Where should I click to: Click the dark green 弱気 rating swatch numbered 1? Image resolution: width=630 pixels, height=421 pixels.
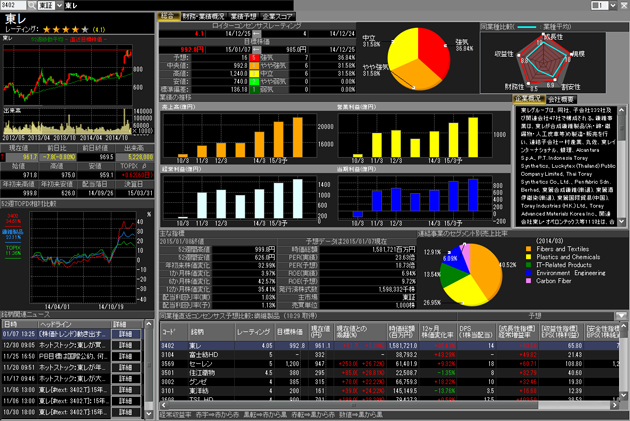tap(254, 90)
